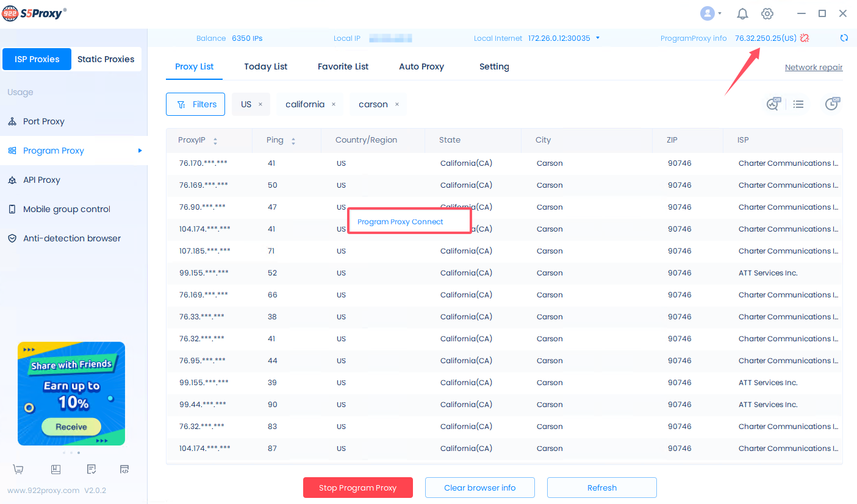Open the shopping cart icon in sidebar footer
The image size is (857, 504).
coord(18,469)
